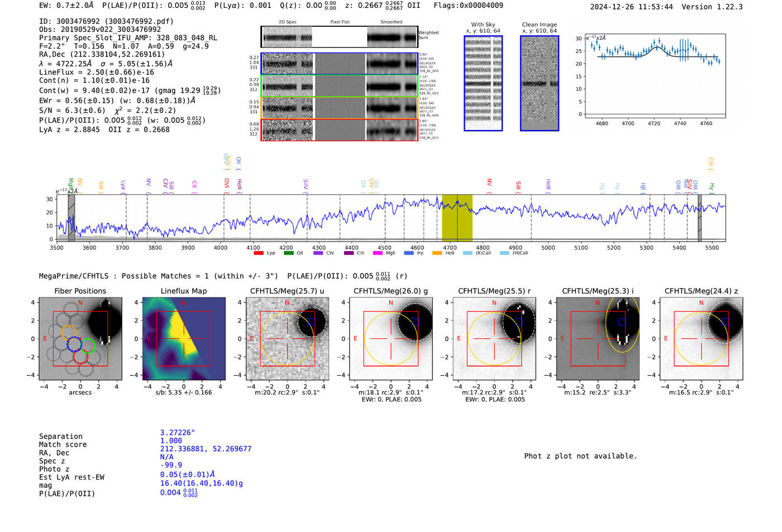This screenshot has height=532, width=782.
Task: Open the CFHTLS/Meg(24.4) z cutout
Action: 702,339
